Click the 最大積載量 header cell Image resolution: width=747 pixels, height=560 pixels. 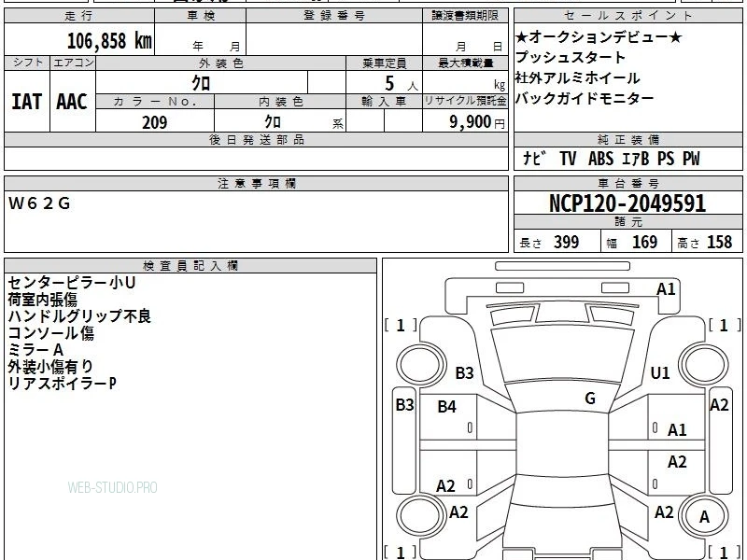point(465,63)
